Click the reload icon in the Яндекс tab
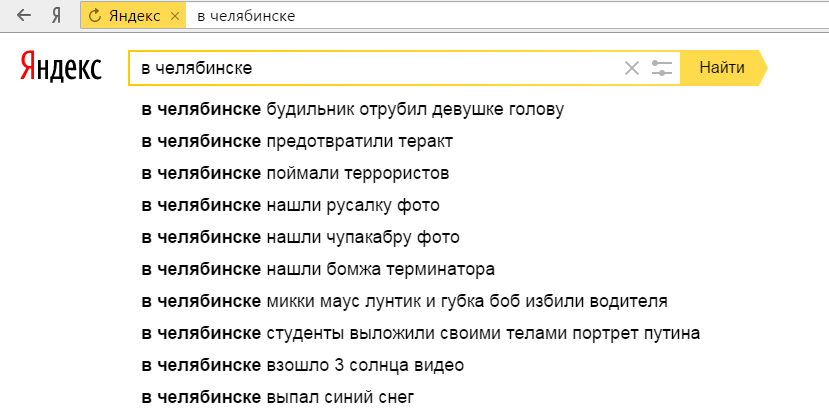This screenshot has width=829, height=419. [x=95, y=16]
